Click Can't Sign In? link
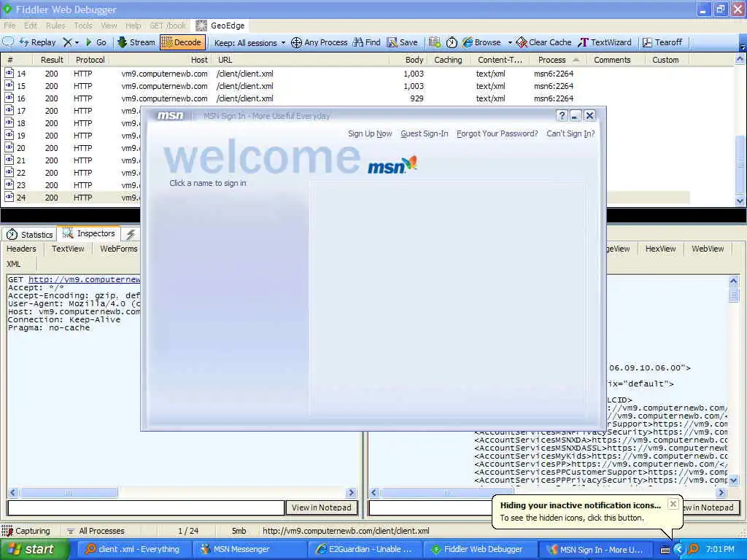The image size is (747, 560). (x=570, y=134)
